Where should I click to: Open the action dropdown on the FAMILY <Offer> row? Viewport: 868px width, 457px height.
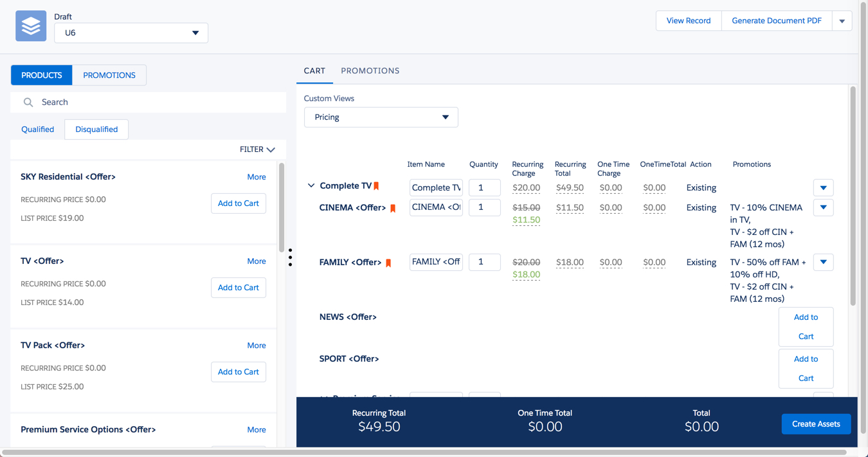click(824, 263)
